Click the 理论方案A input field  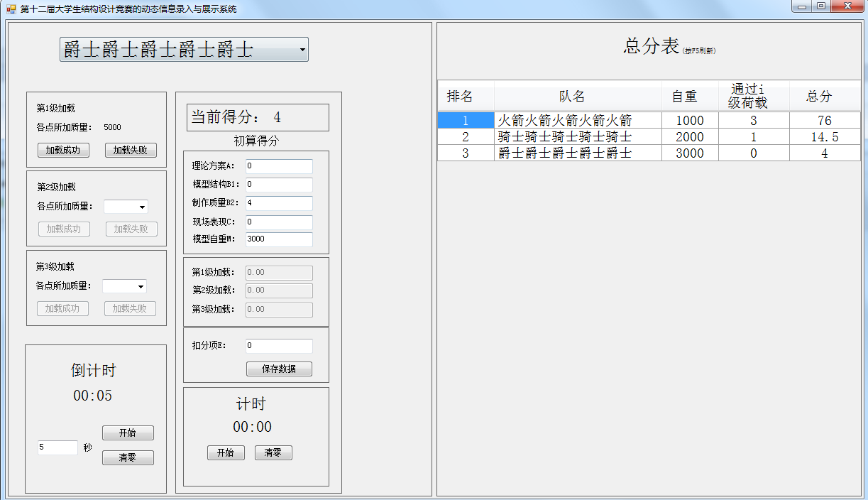point(279,166)
